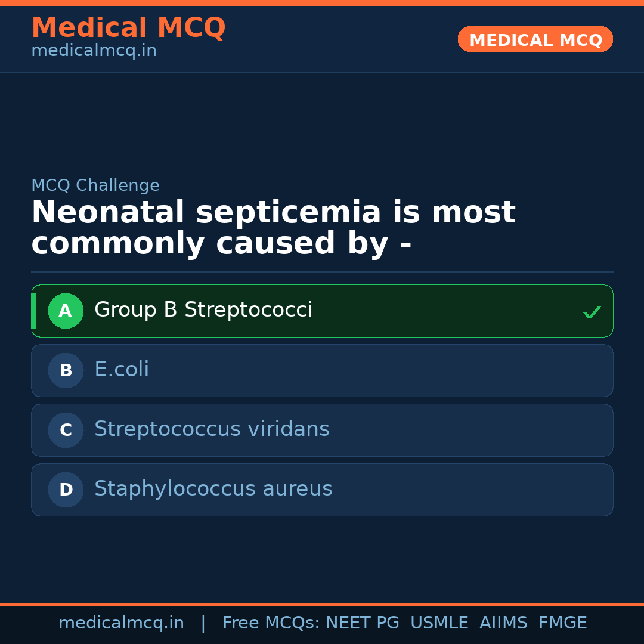Select the letter B circle badge
Screen dimensions: 644x644
[x=66, y=370]
